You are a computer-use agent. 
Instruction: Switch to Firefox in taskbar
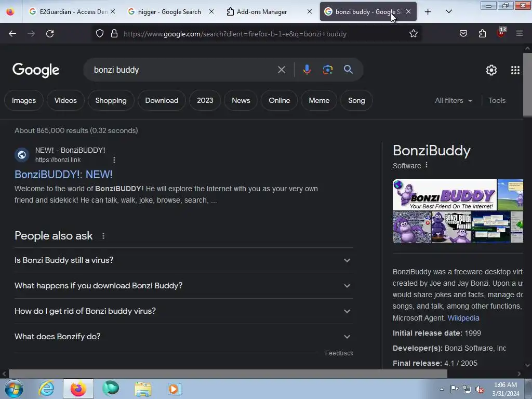coord(78,389)
